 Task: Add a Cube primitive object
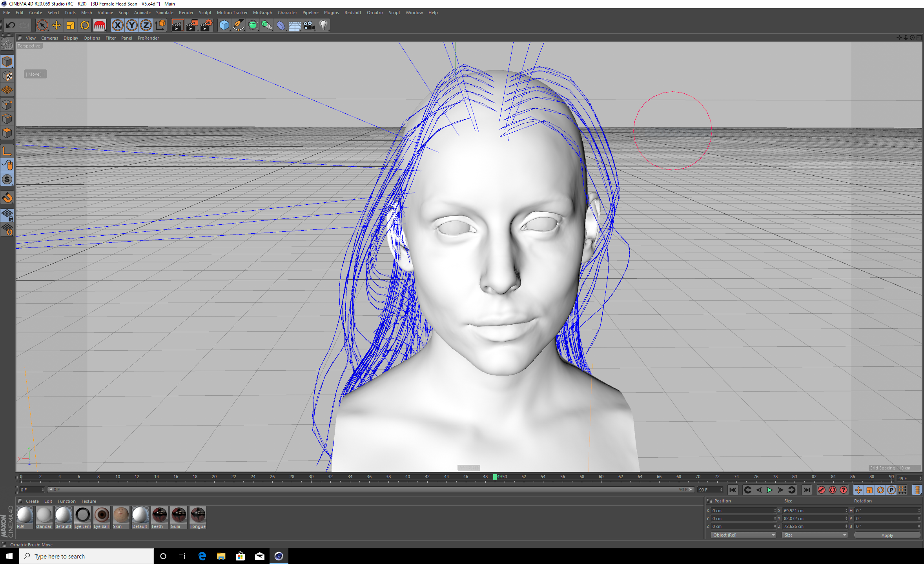point(224,25)
